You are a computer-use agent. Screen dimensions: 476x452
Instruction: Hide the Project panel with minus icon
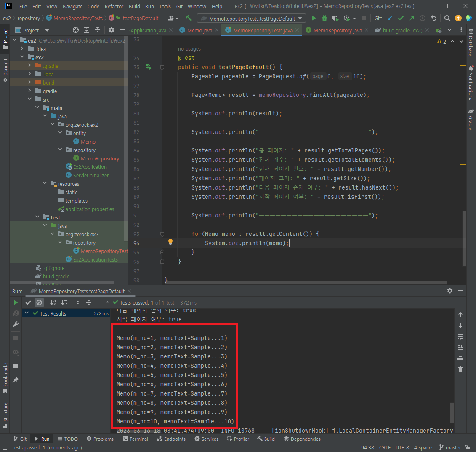122,30
